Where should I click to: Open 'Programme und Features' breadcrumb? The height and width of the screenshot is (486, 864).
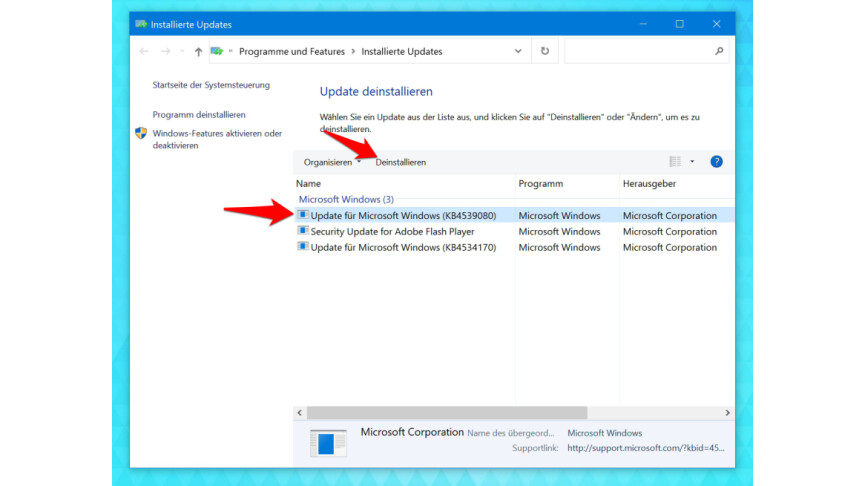(291, 51)
